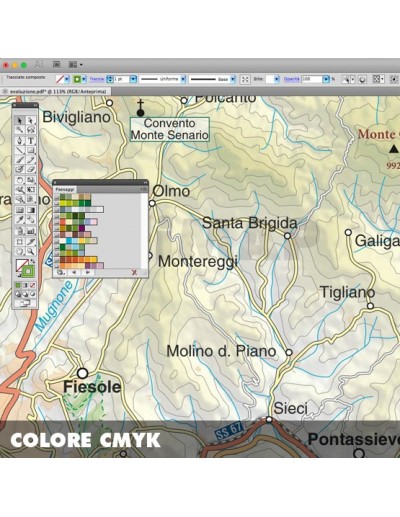Select the Direct Selection tool

(31, 120)
